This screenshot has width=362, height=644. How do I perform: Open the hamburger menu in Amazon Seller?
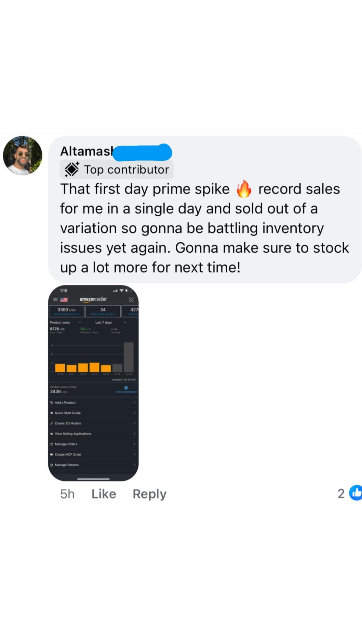[55, 300]
